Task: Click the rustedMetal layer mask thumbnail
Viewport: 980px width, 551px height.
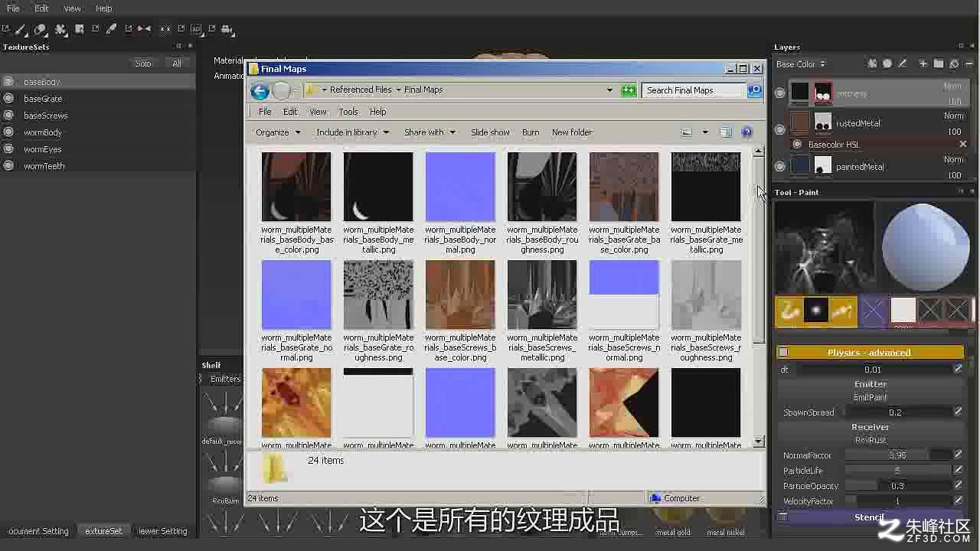Action: (x=823, y=122)
